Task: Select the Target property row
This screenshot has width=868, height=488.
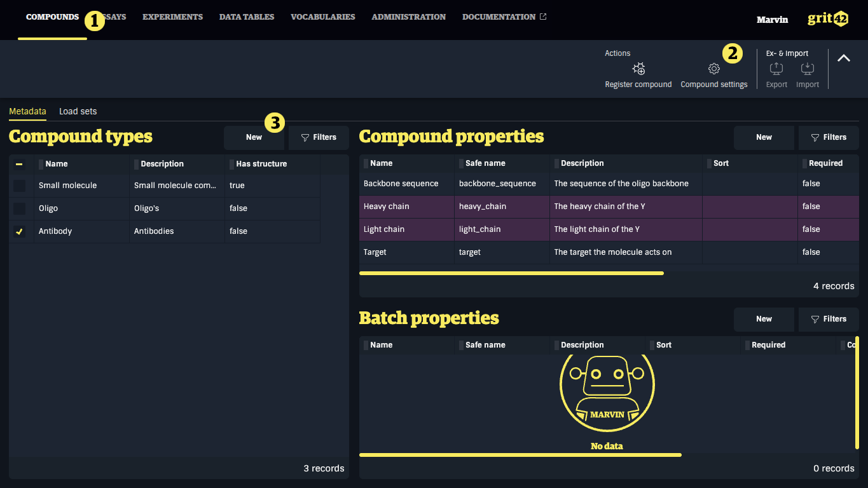Action: coord(609,252)
